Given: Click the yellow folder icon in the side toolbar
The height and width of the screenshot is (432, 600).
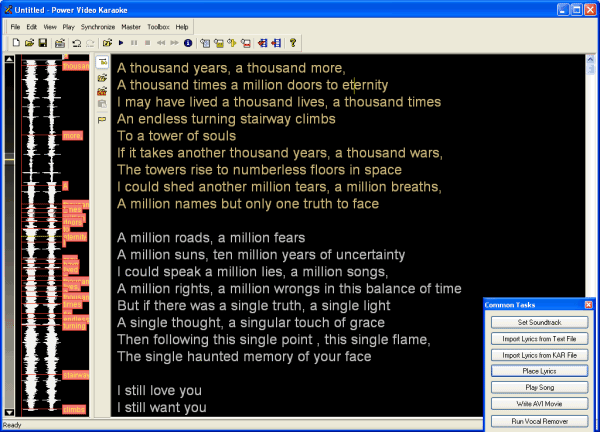Looking at the screenshot, I should point(102,78).
